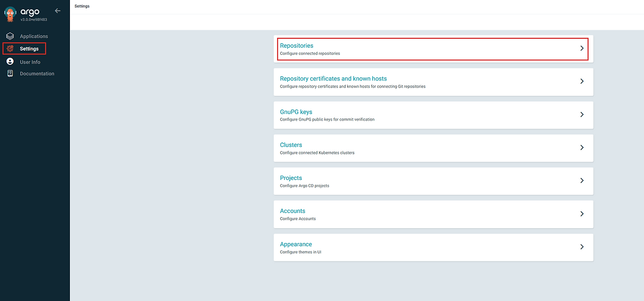Expand GnuPG keys chevron arrow
This screenshot has width=644, height=301.
(582, 115)
